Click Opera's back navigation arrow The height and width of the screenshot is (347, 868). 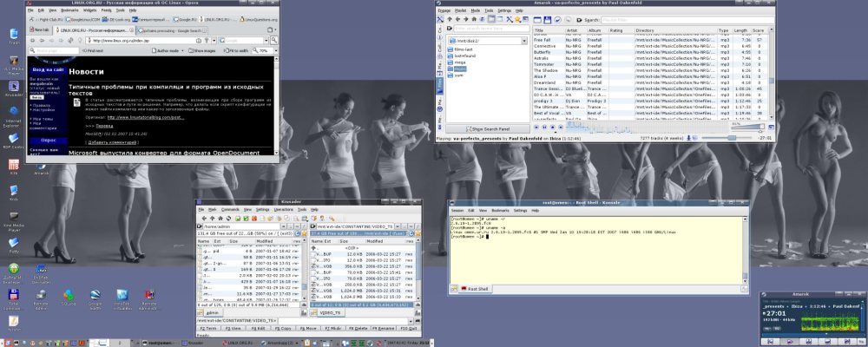tap(42, 41)
